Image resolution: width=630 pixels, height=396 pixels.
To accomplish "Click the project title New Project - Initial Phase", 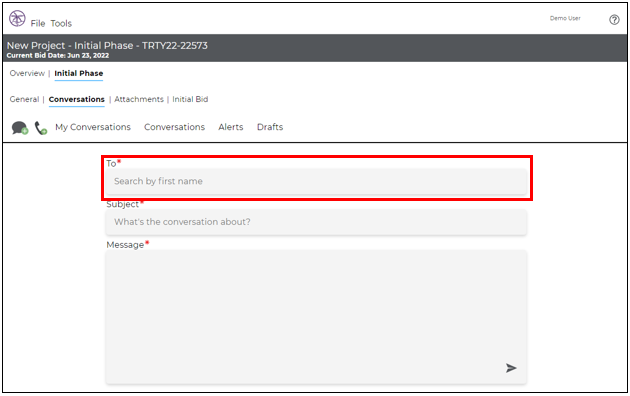I will pos(107,45).
